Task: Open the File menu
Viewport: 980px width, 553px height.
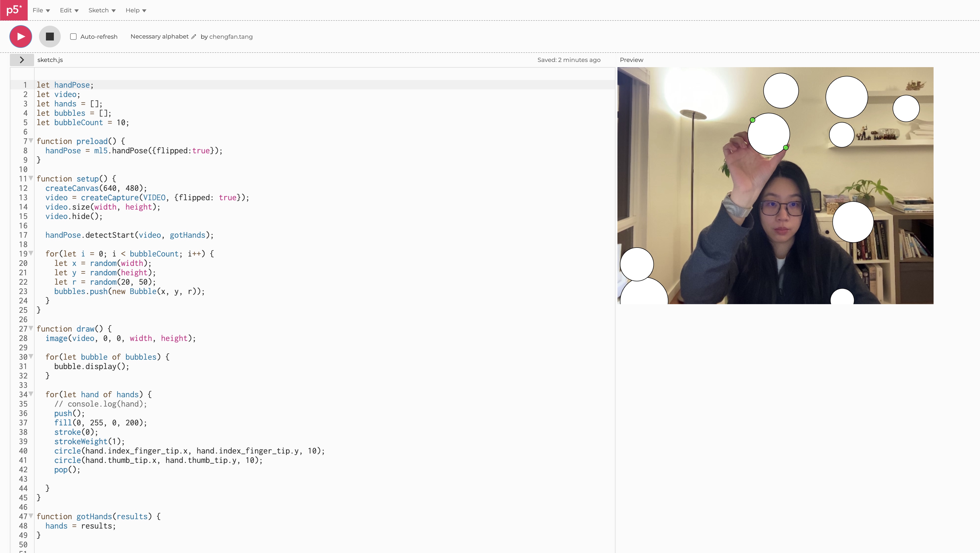Action: coord(41,10)
